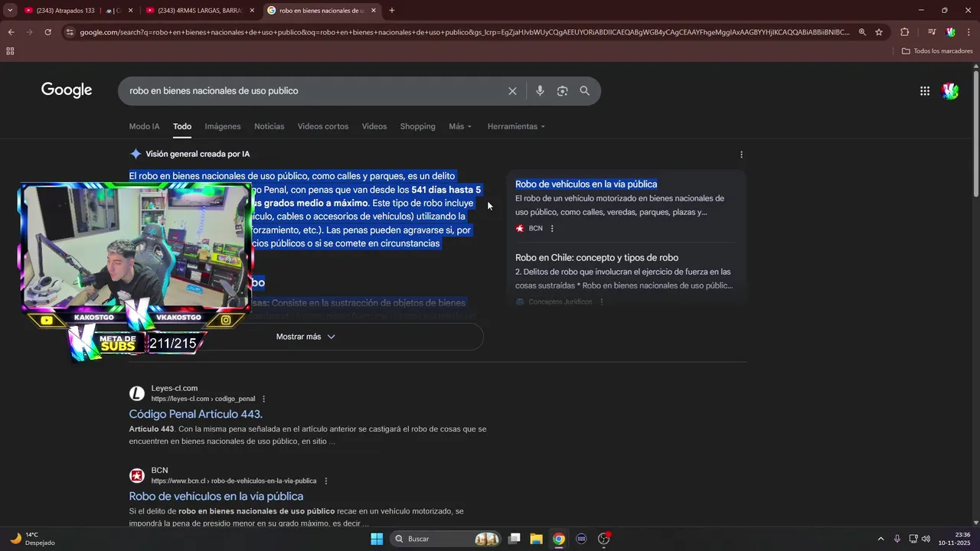Select the Todo results tab
Viewport: 980px width, 551px height.
click(x=182, y=126)
